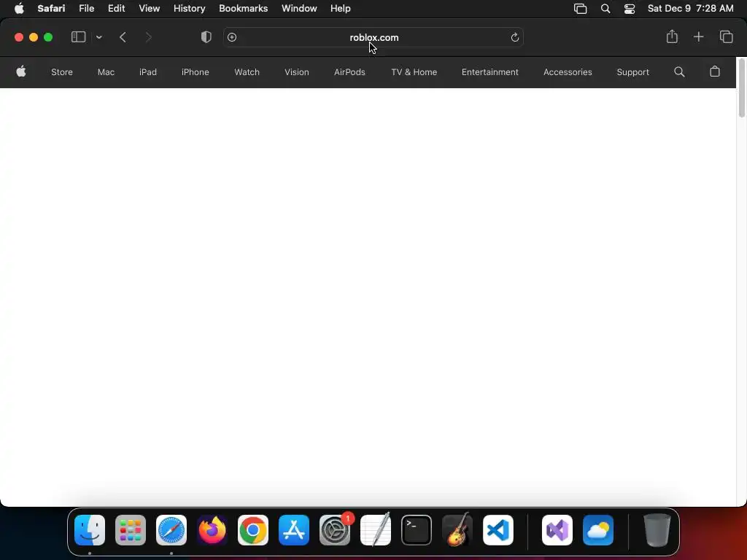Open the Help menu
Image resolution: width=747 pixels, height=560 pixels.
pos(340,9)
